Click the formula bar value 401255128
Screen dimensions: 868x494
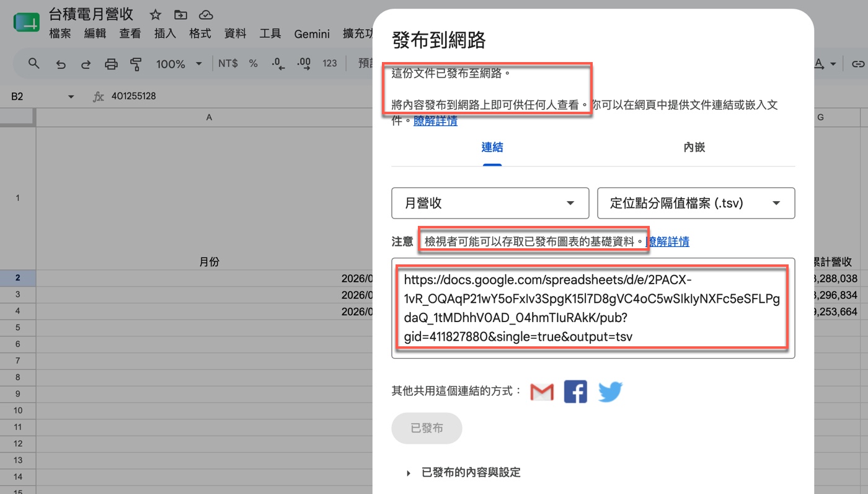click(133, 96)
